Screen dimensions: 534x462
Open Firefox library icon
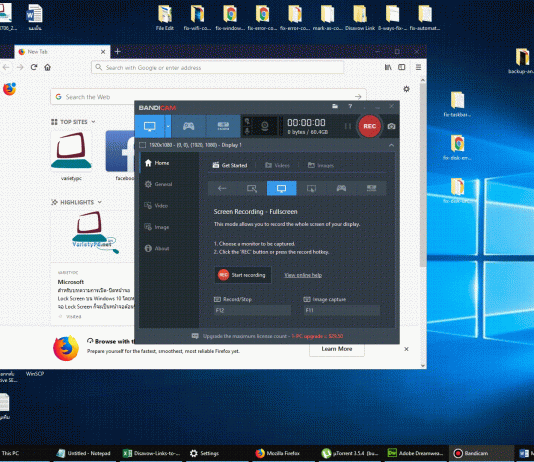tap(388, 67)
